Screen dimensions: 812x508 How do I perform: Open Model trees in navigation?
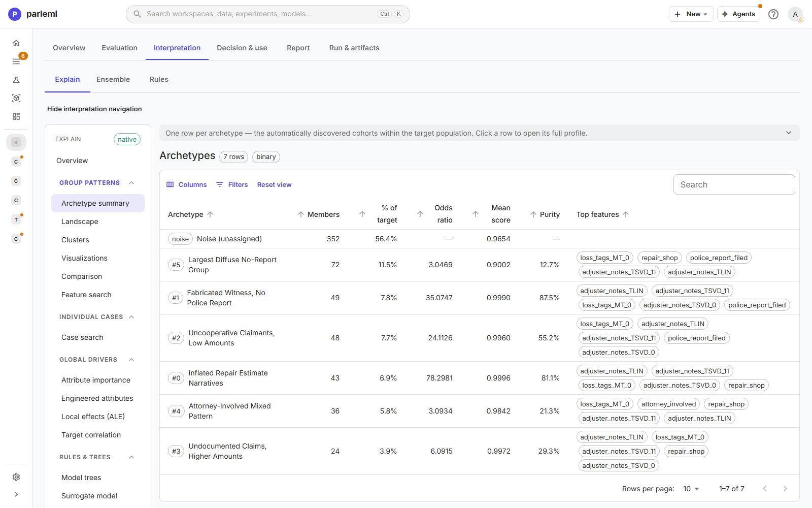point(98,478)
